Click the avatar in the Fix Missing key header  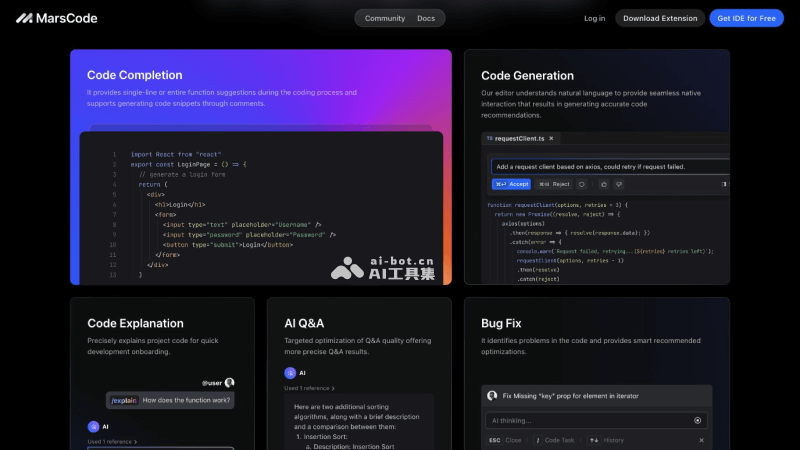point(491,397)
